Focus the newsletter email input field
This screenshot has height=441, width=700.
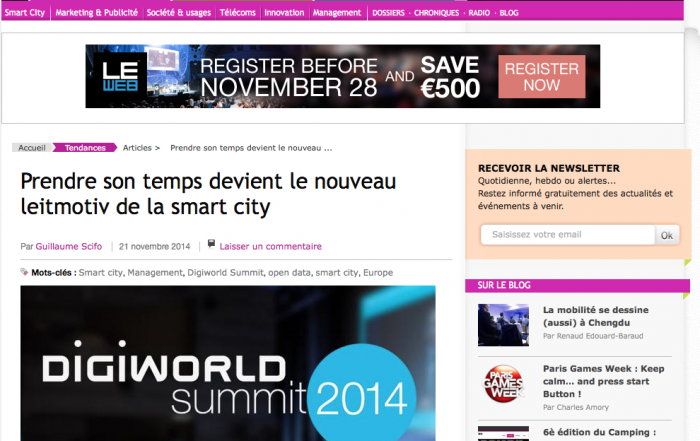point(567,235)
